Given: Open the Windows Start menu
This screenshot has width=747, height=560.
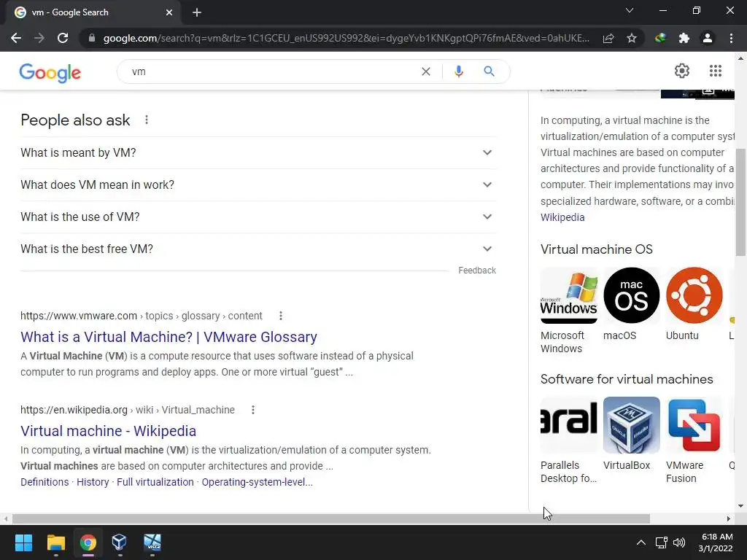Looking at the screenshot, I should 23,542.
